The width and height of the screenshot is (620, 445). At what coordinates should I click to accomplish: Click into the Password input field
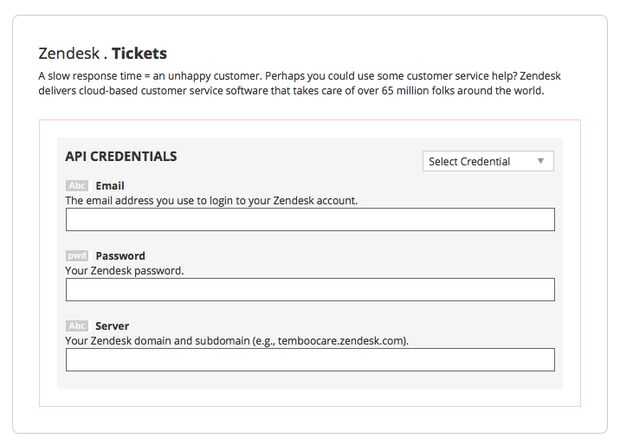coord(310,290)
